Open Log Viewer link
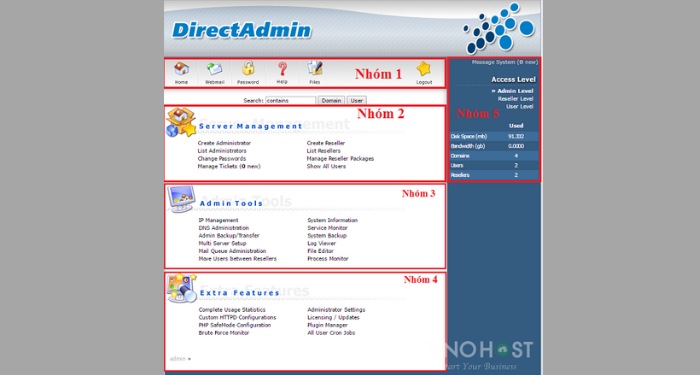Image resolution: width=700 pixels, height=375 pixels. tap(321, 243)
